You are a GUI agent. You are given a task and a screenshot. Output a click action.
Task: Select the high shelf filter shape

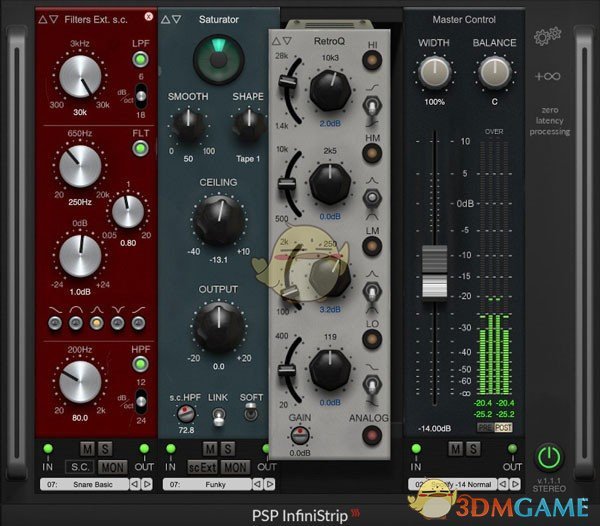[x=138, y=324]
